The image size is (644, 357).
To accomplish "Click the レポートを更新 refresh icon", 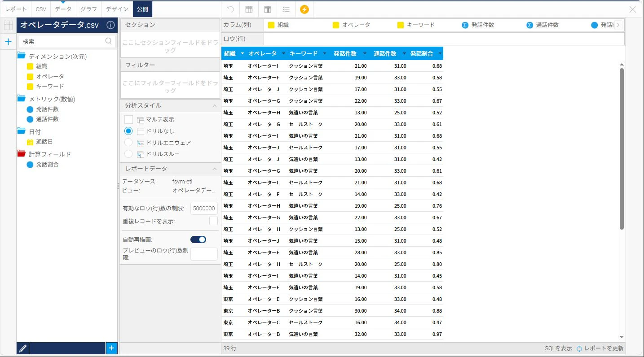I will 579,348.
